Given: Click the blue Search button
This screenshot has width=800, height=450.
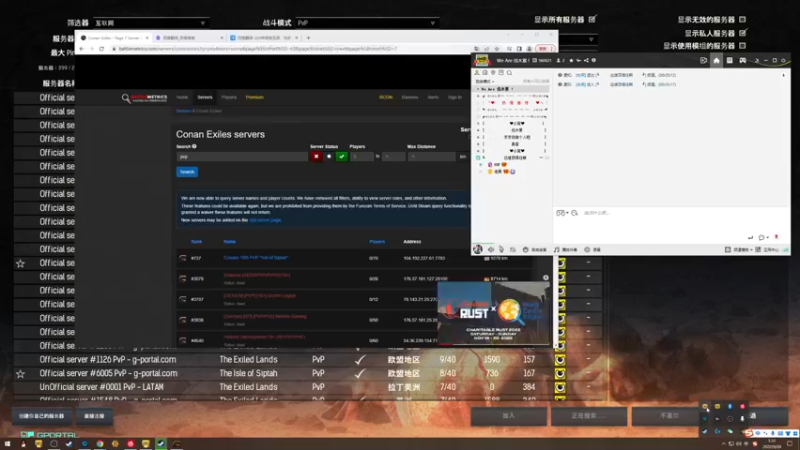Looking at the screenshot, I should [x=187, y=172].
